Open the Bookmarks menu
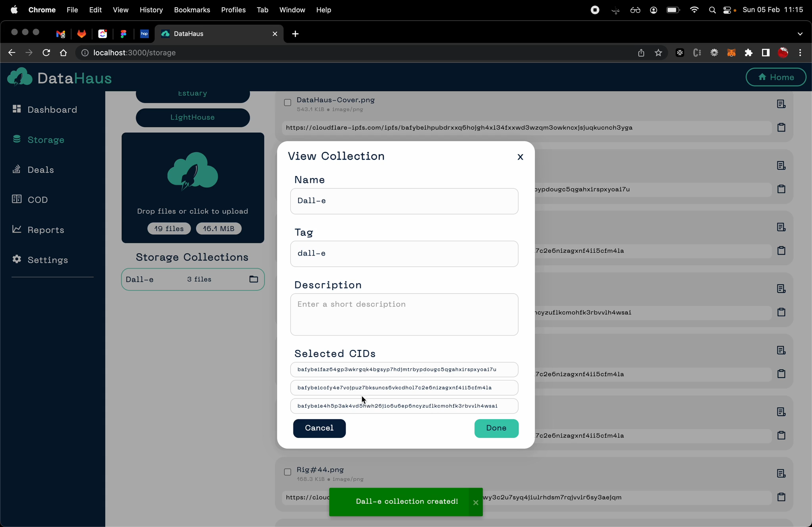812x527 pixels. coord(192,10)
